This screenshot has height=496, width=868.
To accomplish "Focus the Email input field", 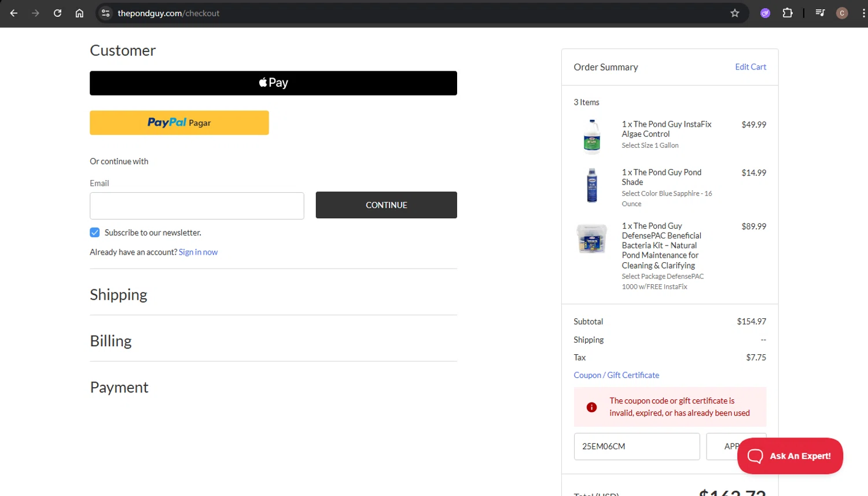I will click(x=197, y=205).
